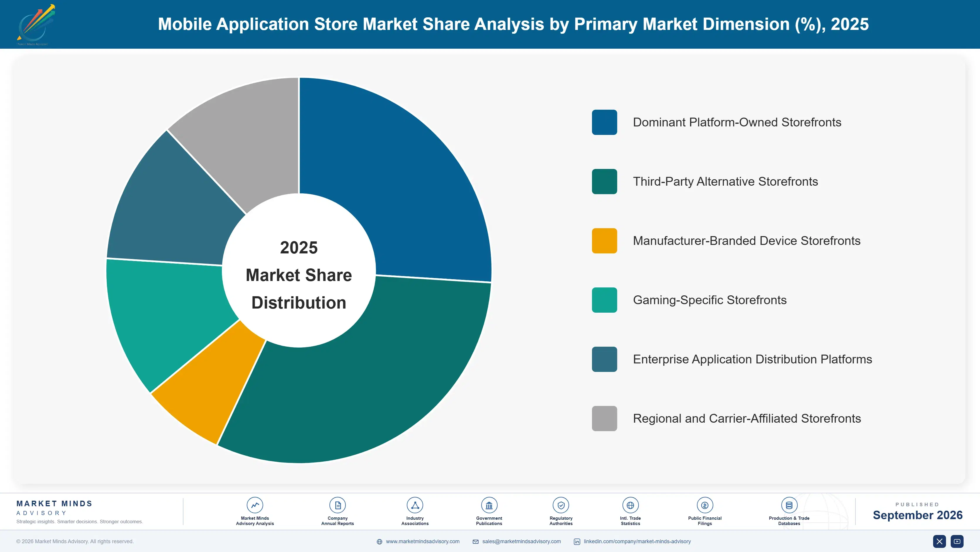
Task: Click the chart title text in header
Action: (513, 24)
